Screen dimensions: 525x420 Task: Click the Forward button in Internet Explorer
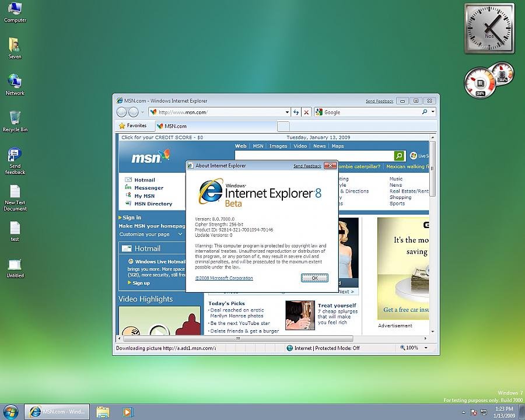pos(133,112)
